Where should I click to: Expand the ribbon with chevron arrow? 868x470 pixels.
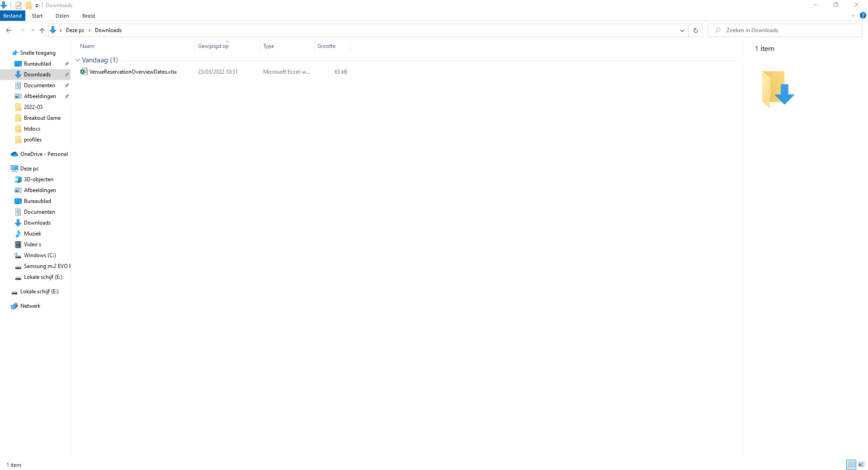click(853, 15)
